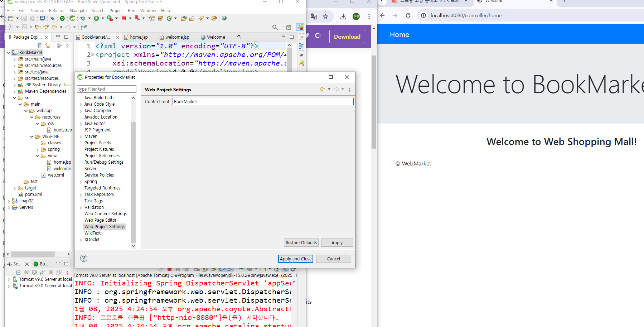Click the Last Edit Location icon
Screen dimensions: 644x327
click(38, 27)
